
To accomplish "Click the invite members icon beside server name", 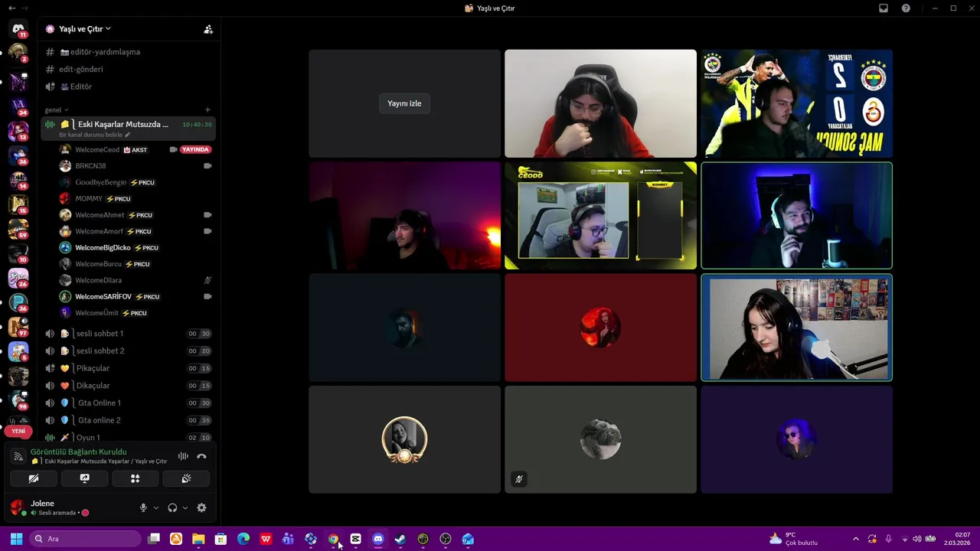I will pyautogui.click(x=208, y=29).
